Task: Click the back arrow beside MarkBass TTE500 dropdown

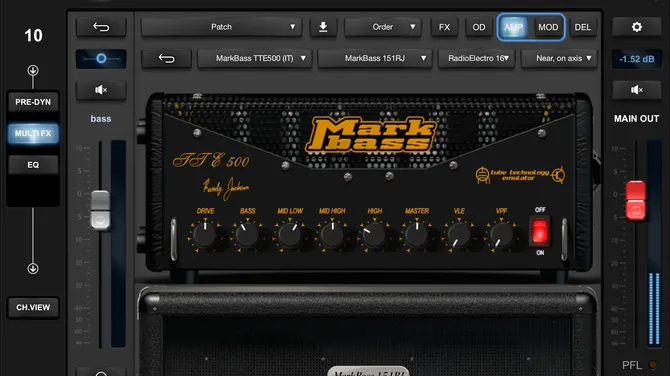Action: [166, 59]
